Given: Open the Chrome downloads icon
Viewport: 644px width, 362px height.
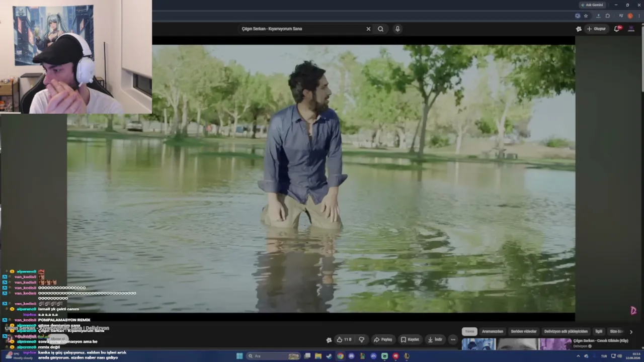Looking at the screenshot, I should (598, 16).
